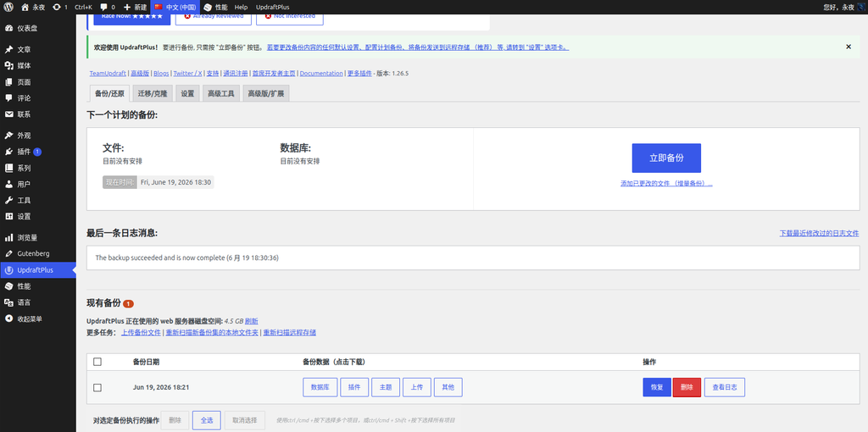This screenshot has height=432, width=868.
Task: Switch to the 高级版/扩展 tab
Action: point(266,93)
